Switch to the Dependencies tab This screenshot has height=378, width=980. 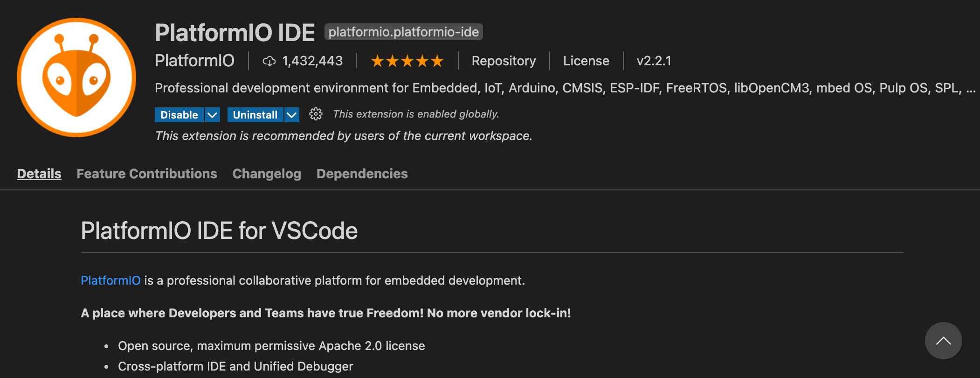(362, 174)
